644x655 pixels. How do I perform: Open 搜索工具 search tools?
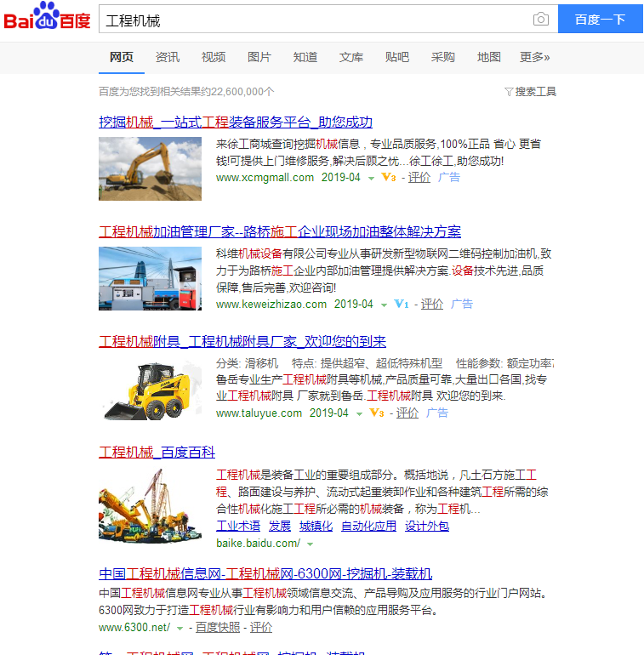(x=535, y=92)
